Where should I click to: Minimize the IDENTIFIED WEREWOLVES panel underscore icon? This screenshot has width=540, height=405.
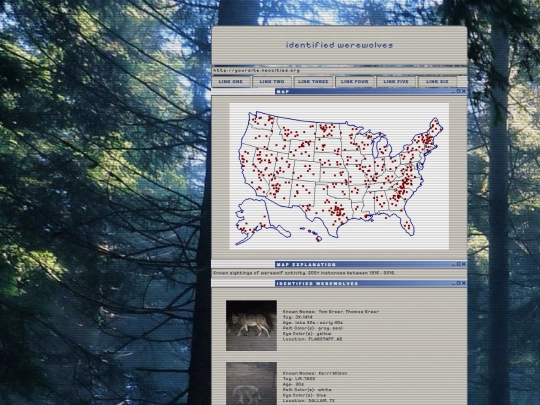pos(454,283)
